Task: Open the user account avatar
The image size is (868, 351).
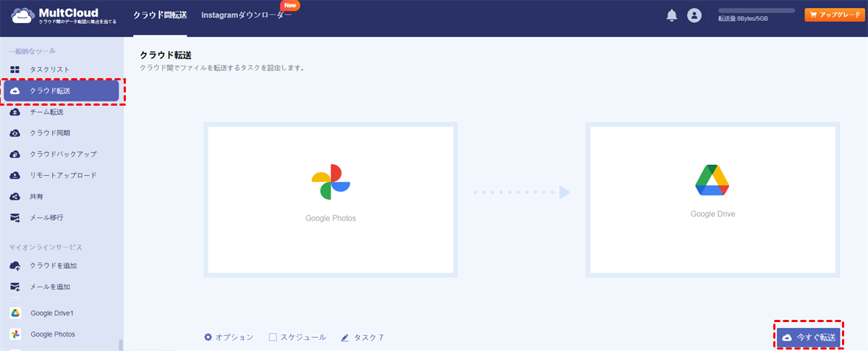Action: coord(694,15)
